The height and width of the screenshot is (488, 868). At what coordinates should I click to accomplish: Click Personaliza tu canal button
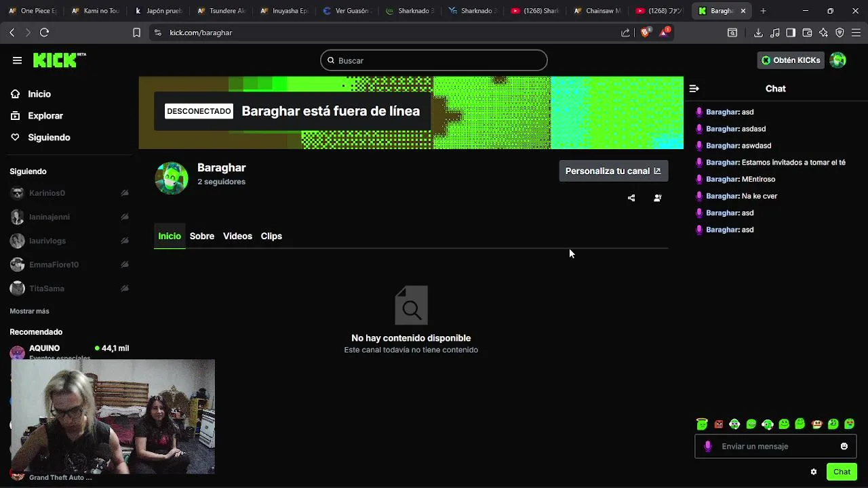click(x=614, y=171)
